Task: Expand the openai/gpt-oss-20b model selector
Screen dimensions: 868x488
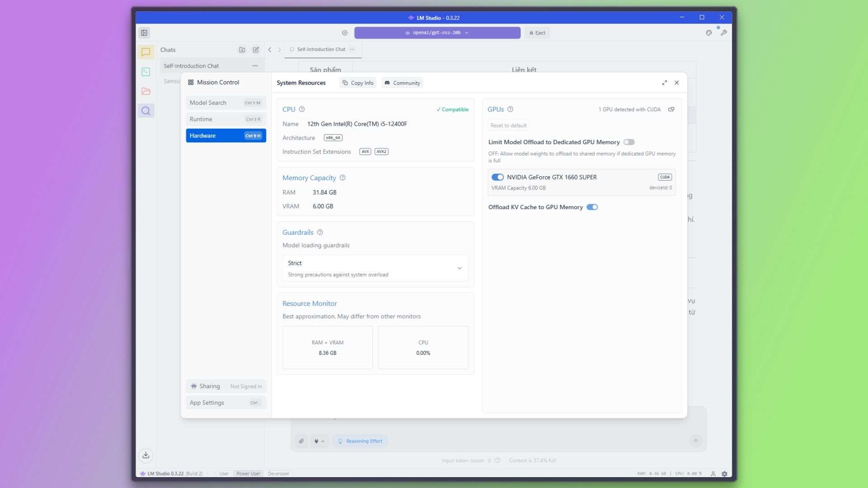Action: 437,33
